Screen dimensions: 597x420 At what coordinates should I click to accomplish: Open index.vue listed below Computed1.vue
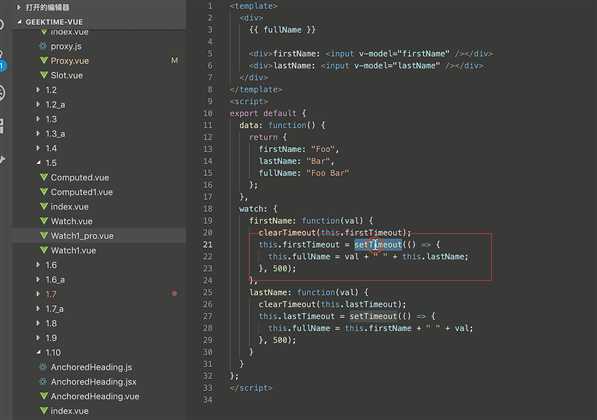69,206
